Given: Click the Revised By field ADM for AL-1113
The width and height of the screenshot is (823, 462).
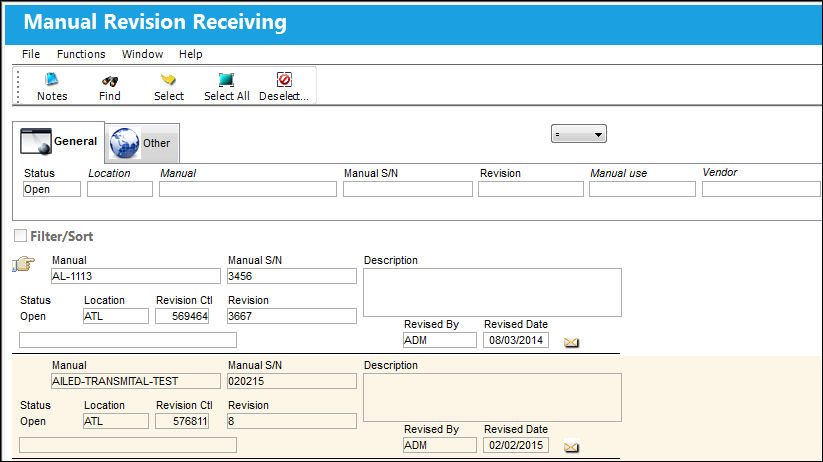Looking at the screenshot, I should point(440,340).
